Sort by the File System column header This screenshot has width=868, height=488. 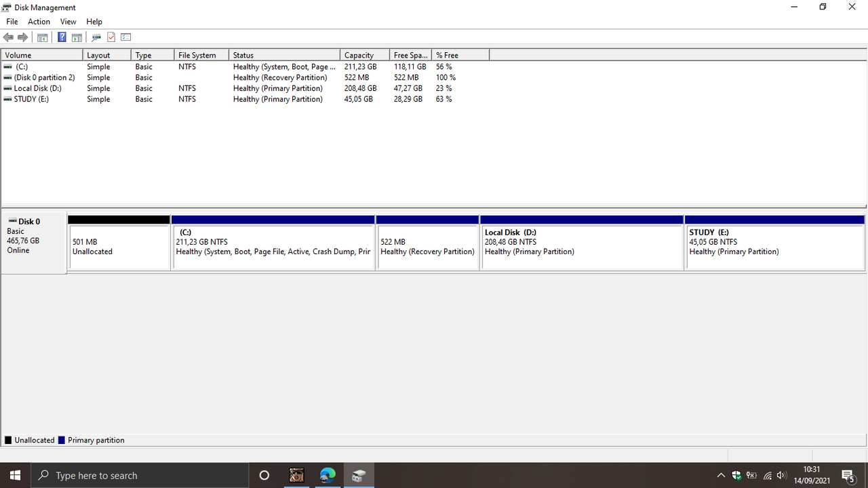click(201, 55)
